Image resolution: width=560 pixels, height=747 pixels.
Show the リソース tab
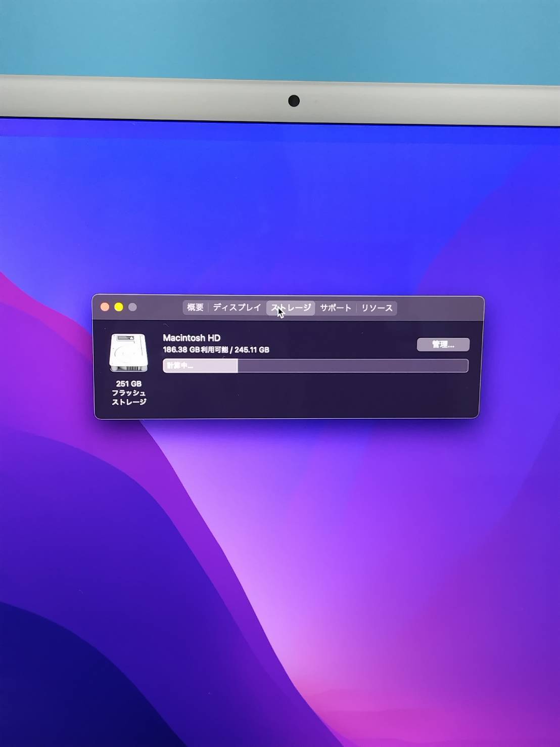377,308
